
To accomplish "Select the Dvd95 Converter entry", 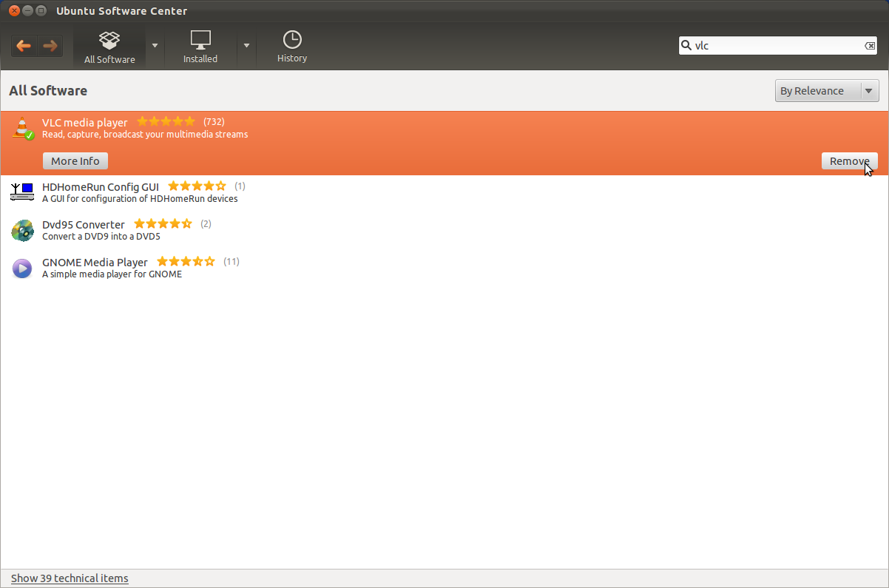I will click(84, 224).
